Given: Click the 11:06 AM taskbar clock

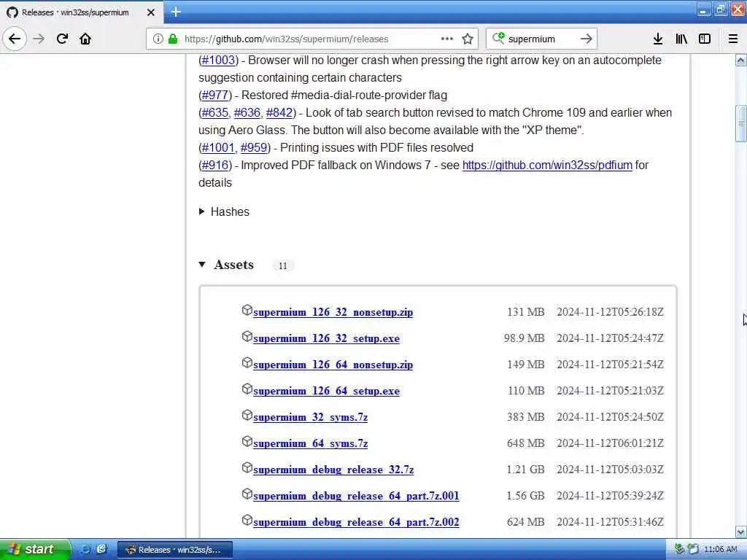Looking at the screenshot, I should click(x=720, y=549).
